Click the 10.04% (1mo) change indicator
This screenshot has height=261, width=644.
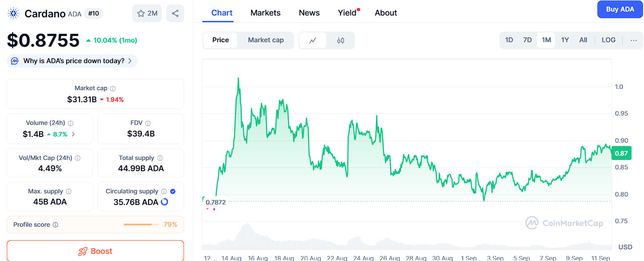coord(112,40)
